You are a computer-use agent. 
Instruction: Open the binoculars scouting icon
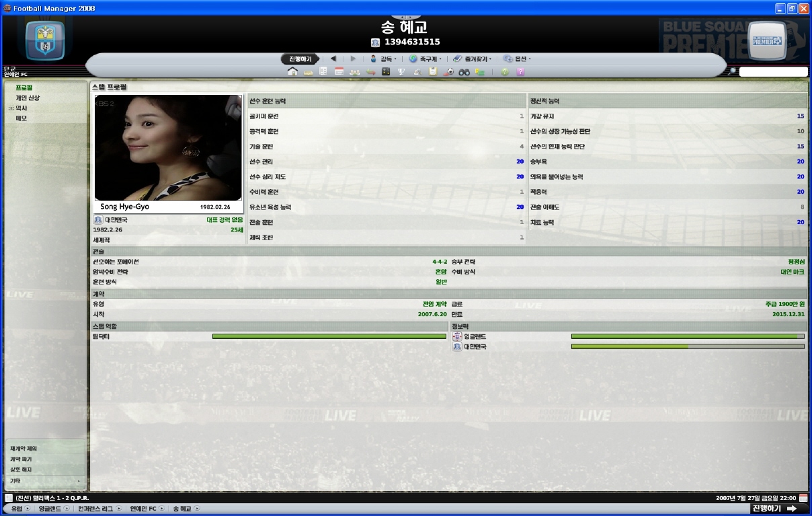pyautogui.click(x=464, y=72)
